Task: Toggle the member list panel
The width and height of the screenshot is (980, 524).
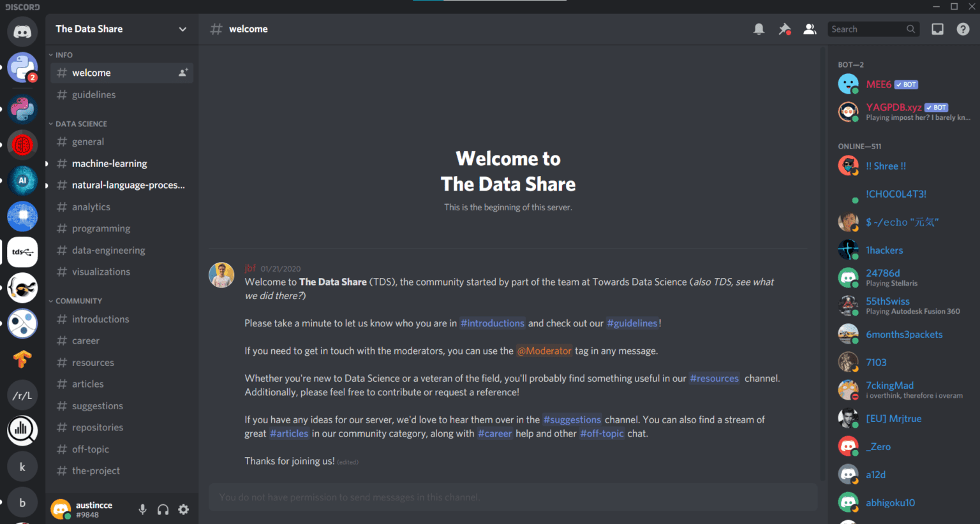Action: (x=810, y=29)
